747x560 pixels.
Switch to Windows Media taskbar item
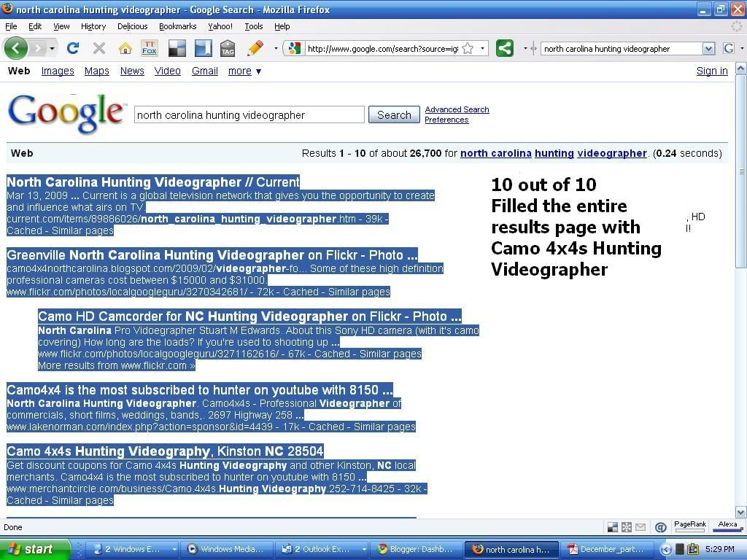pos(228,549)
